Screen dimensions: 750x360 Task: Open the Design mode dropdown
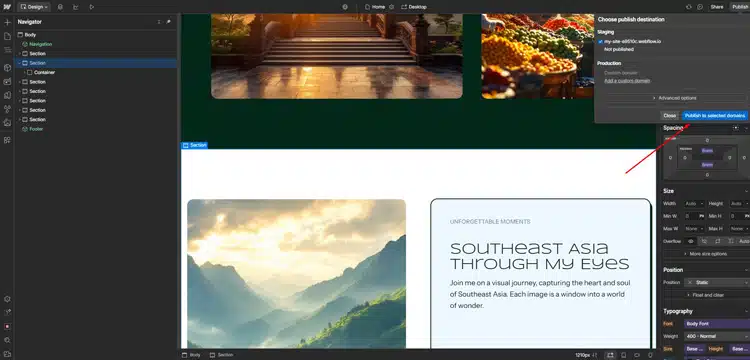[33, 7]
